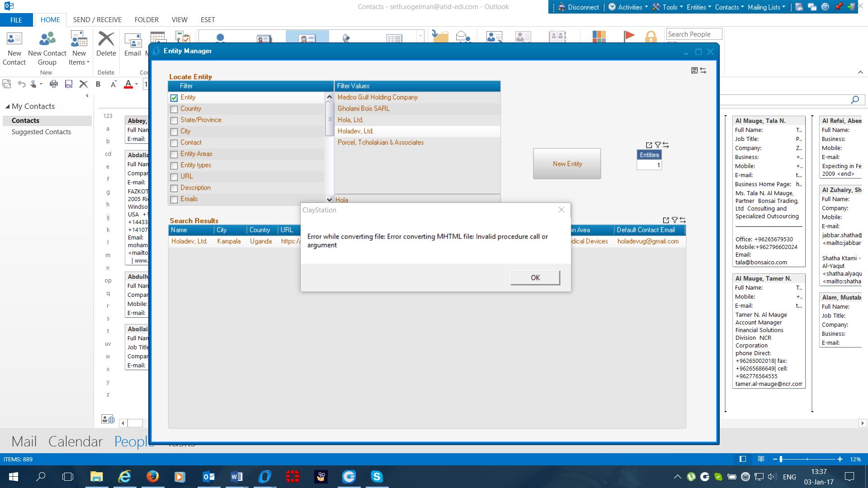Open the Mailing Lists dropdown menu
This screenshot has height=488, width=868.
click(x=766, y=7)
